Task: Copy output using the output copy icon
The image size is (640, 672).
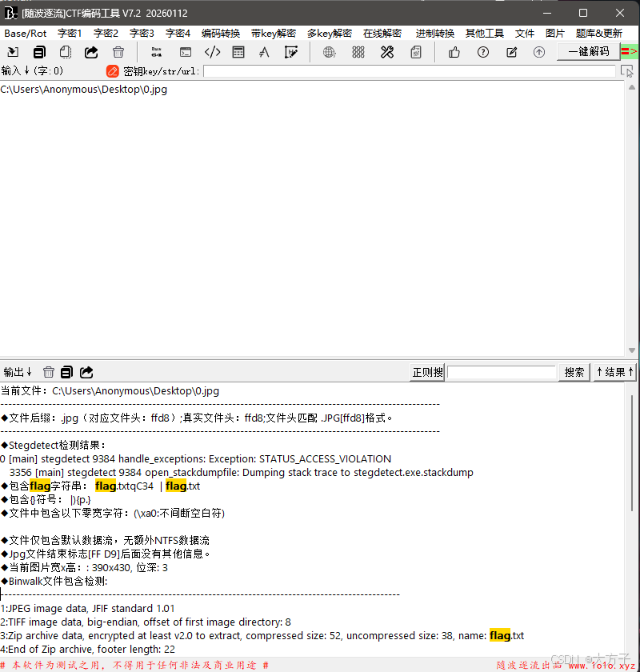Action: (66, 372)
